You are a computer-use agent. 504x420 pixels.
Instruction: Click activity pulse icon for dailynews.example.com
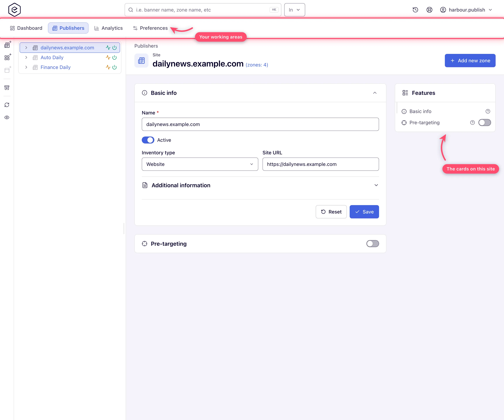point(108,48)
